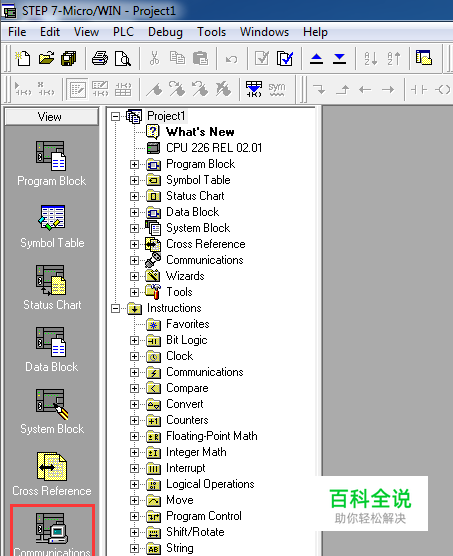
Task: Select the Favorites instruction folder
Action: [188, 324]
